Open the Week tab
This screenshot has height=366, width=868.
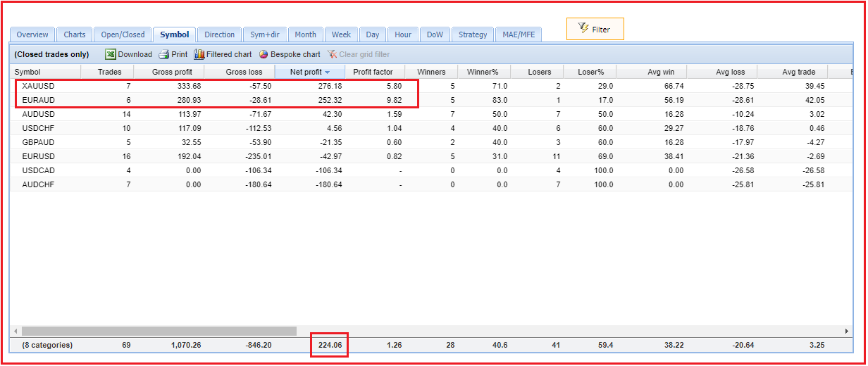pos(341,34)
